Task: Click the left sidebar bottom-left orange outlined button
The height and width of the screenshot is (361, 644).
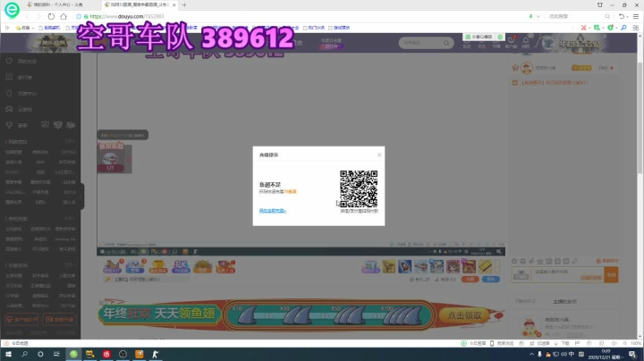Action: click(x=21, y=319)
